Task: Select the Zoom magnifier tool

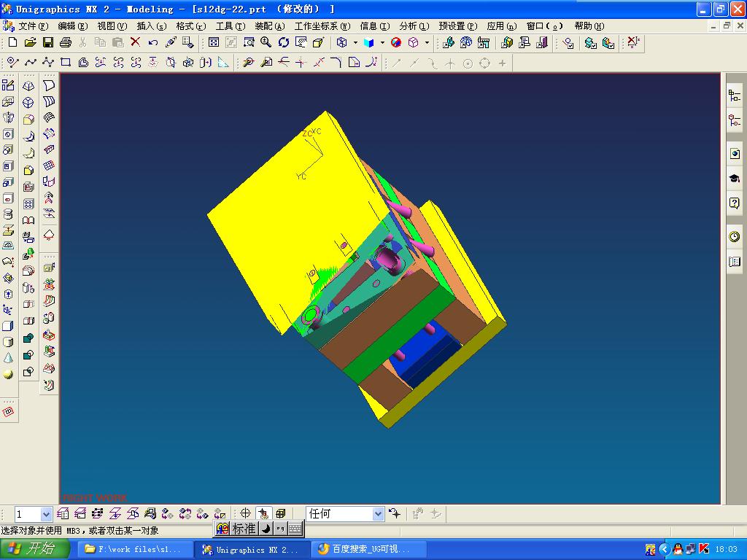Action: point(266,43)
